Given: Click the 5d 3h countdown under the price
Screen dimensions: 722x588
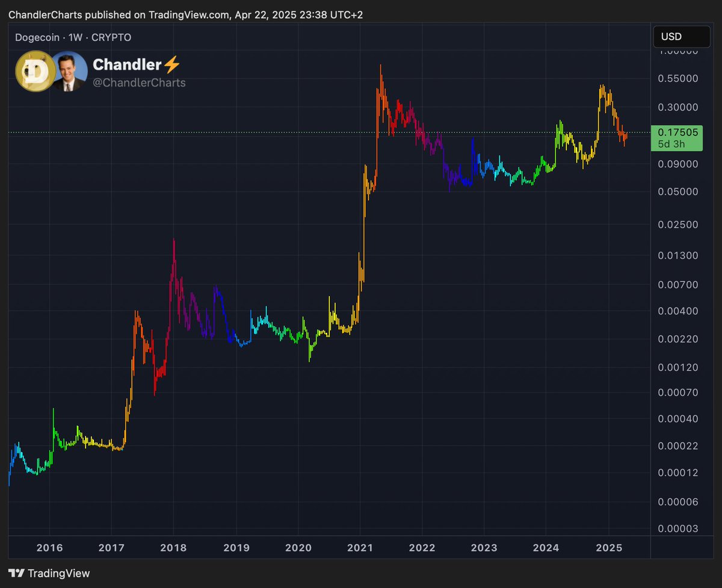Looking at the screenshot, I should coord(671,144).
